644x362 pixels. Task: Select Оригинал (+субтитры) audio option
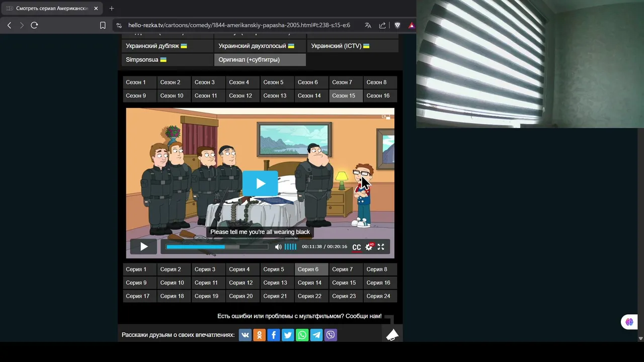coord(259,59)
